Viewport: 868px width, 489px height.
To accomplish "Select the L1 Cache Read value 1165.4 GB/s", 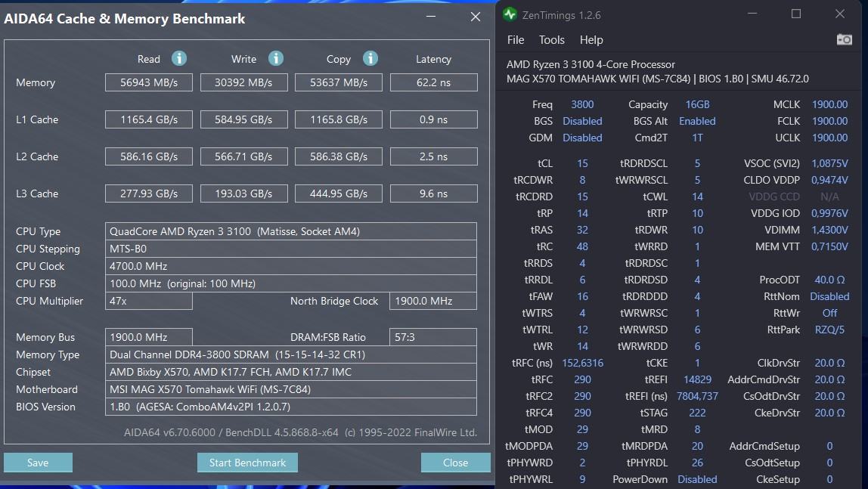I will 149,119.
